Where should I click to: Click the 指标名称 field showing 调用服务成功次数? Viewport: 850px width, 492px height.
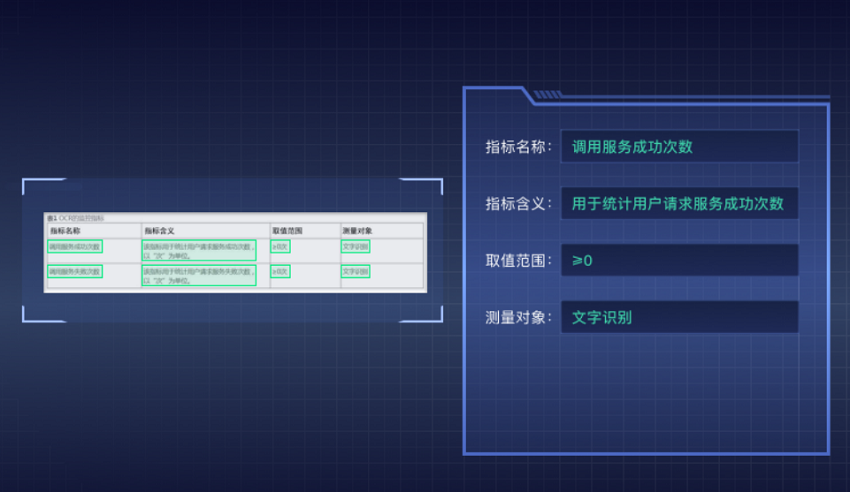[679, 146]
